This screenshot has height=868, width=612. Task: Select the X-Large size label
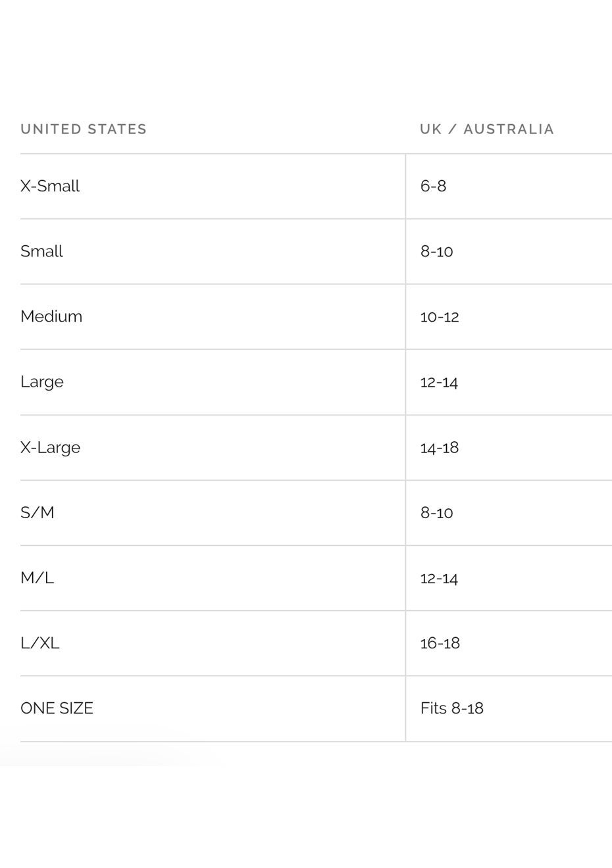[50, 448]
